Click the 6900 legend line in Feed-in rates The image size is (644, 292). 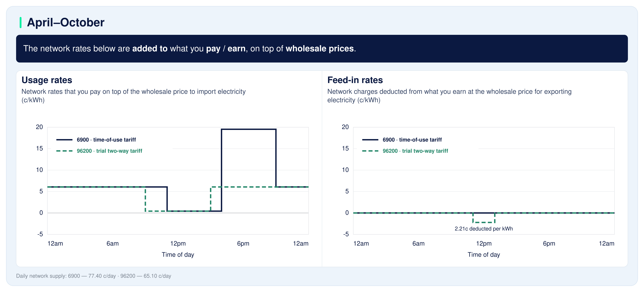370,140
